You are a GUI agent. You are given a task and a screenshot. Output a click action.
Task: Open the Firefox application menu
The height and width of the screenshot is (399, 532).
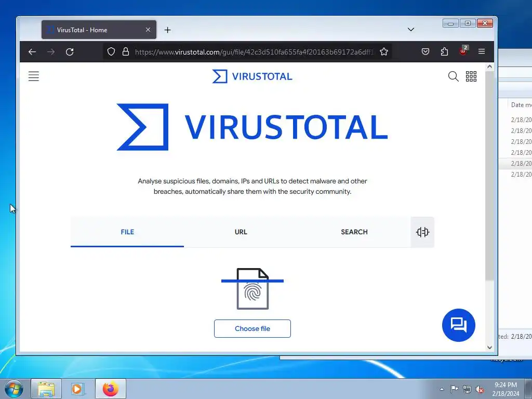[482, 51]
